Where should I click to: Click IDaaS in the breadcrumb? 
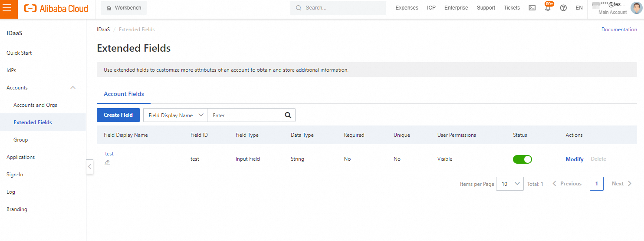pos(103,30)
